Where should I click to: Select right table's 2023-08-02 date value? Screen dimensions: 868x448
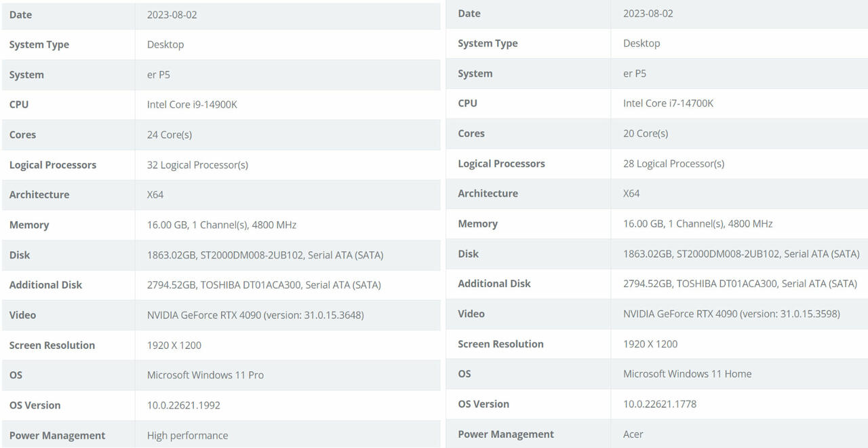tap(648, 13)
